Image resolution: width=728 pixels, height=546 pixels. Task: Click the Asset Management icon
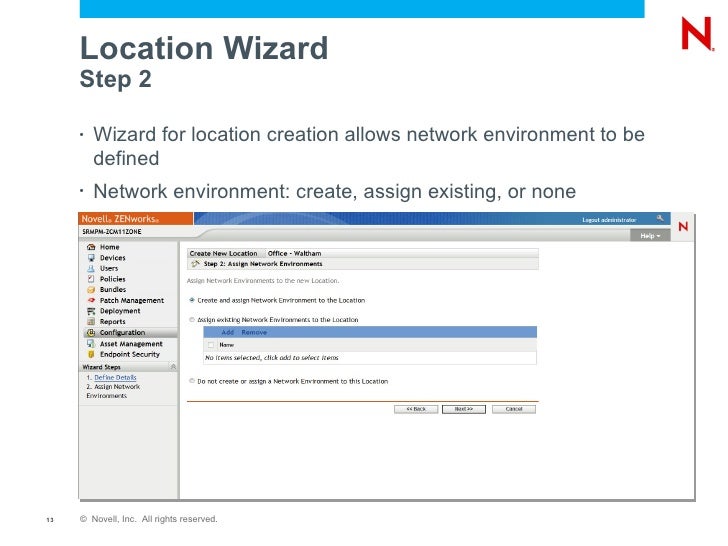pyautogui.click(x=91, y=344)
